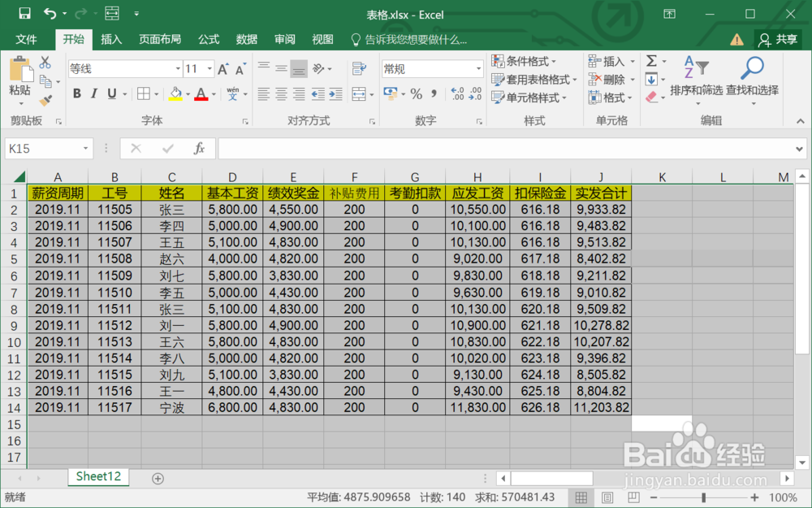Screen dimensions: 812x508
Task: Align text right icon
Action: point(299,93)
